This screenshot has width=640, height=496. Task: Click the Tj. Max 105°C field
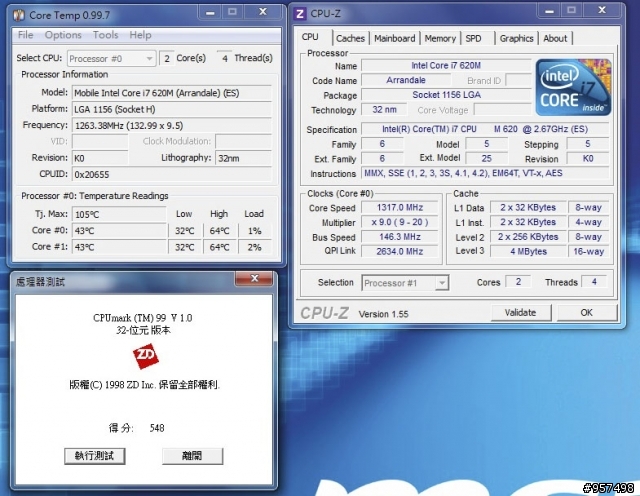(119, 214)
